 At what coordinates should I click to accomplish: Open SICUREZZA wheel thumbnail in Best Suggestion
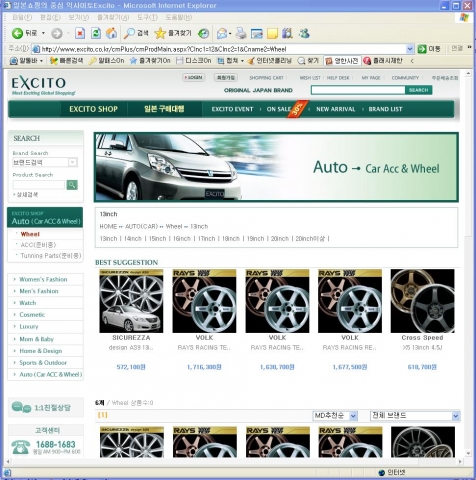click(x=131, y=301)
